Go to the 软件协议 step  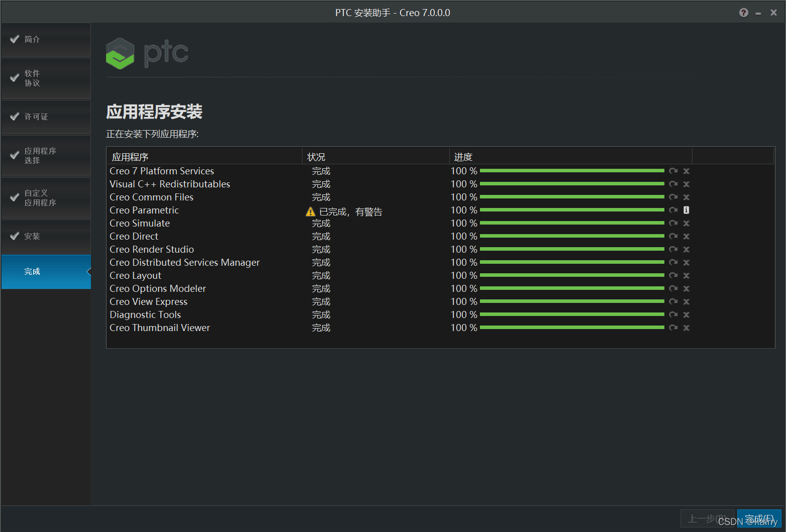coord(46,78)
